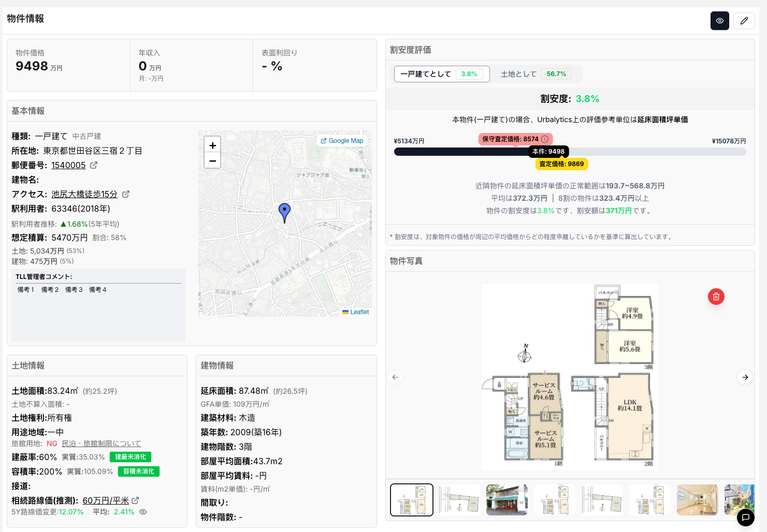Click the 割安度: 3.8% heading
Viewport: 767px width, 532px height.
click(x=570, y=99)
